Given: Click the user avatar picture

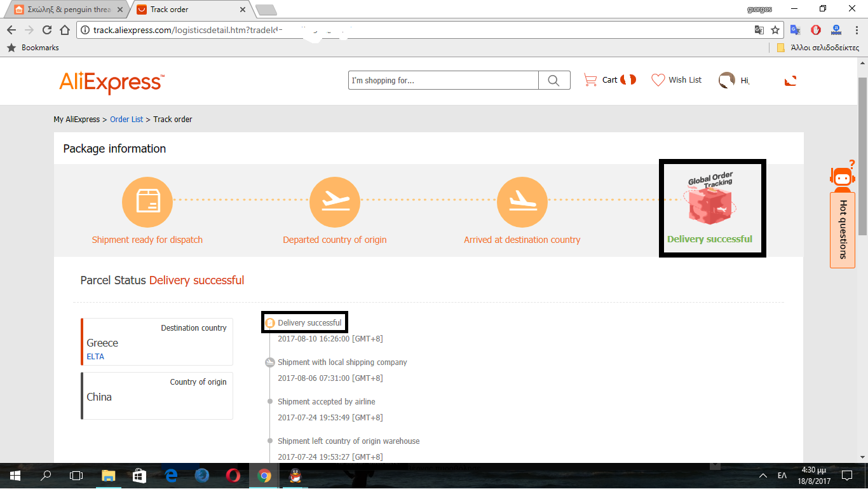Looking at the screenshot, I should pos(726,80).
